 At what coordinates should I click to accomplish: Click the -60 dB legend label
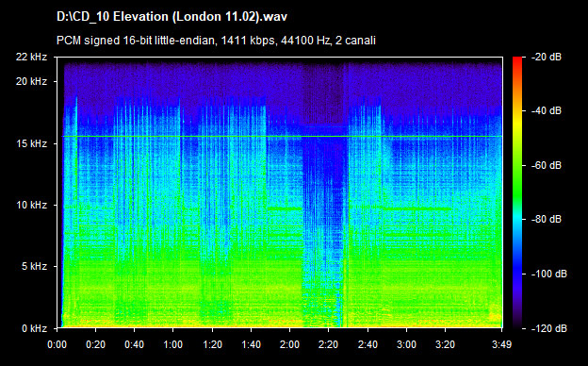tap(547, 165)
